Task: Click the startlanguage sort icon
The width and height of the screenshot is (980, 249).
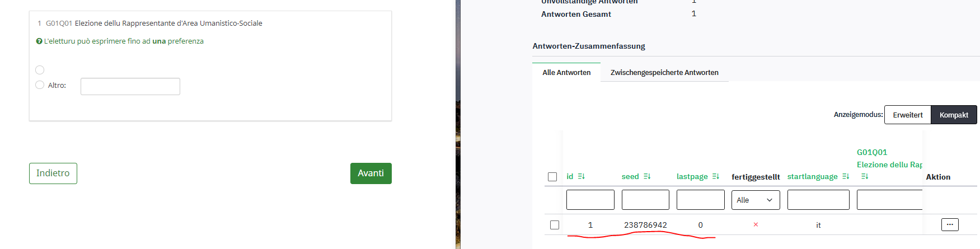Action: pyautogui.click(x=846, y=176)
